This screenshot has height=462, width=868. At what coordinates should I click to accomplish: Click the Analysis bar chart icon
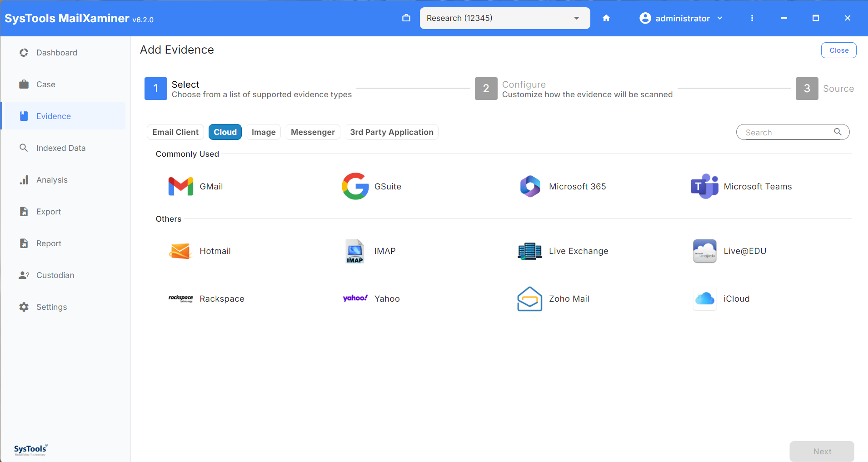(24, 180)
